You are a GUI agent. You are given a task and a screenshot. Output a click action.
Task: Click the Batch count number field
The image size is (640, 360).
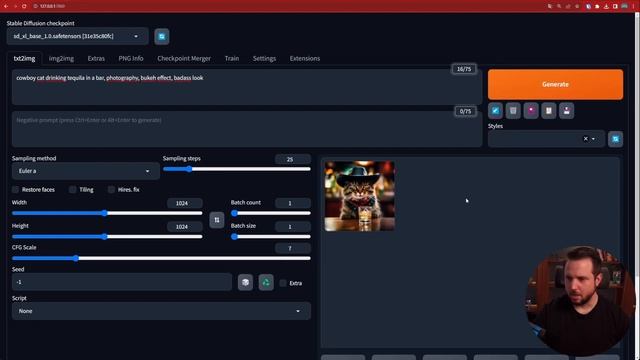pos(293,203)
